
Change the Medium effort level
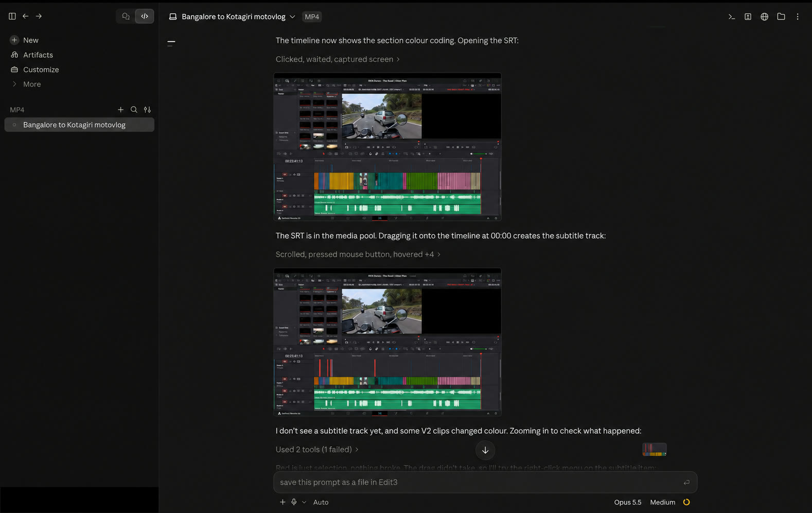(x=662, y=502)
